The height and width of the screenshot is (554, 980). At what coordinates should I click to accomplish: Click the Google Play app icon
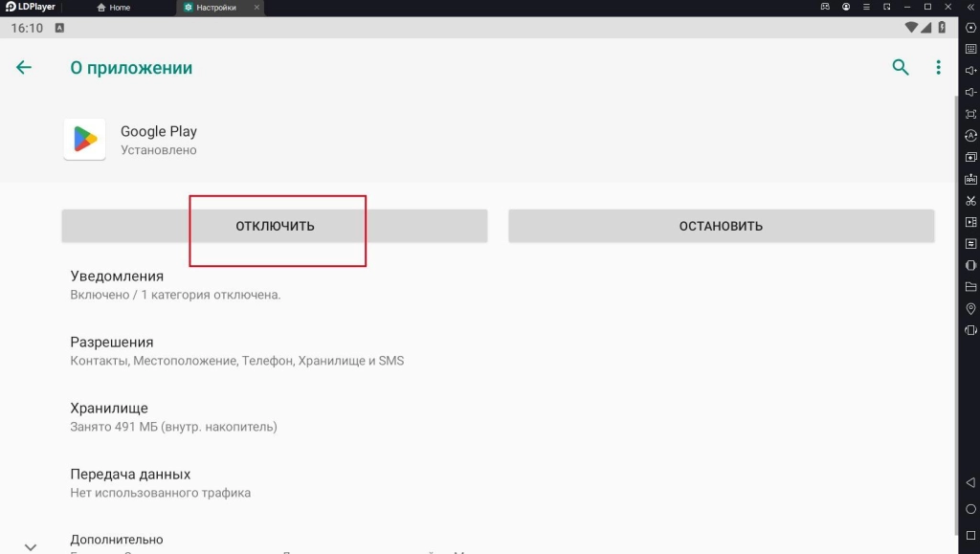(84, 140)
